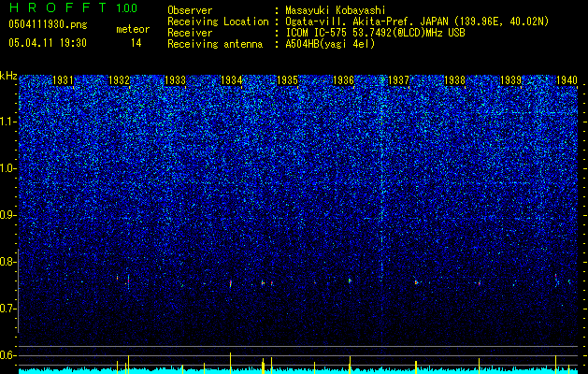Click the 1.0 kHz axis label
This screenshot has height=374, width=588.
[x=8, y=169]
